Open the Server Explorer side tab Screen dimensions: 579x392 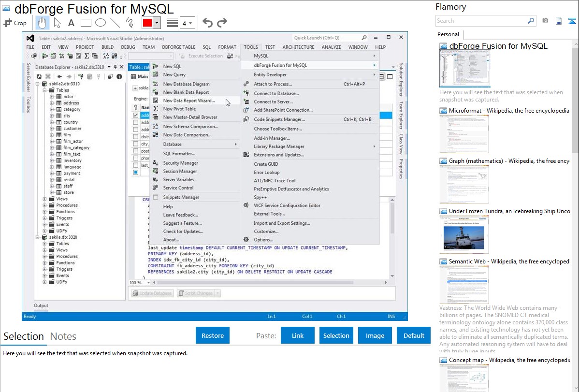[x=28, y=77]
